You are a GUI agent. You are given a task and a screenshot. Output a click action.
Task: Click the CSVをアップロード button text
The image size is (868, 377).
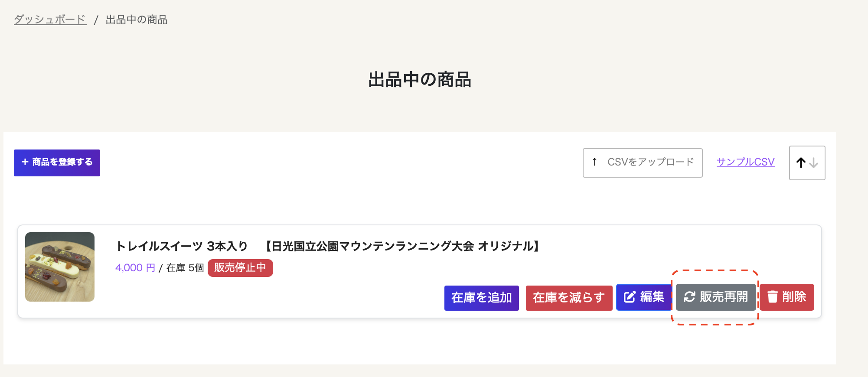pyautogui.click(x=650, y=162)
